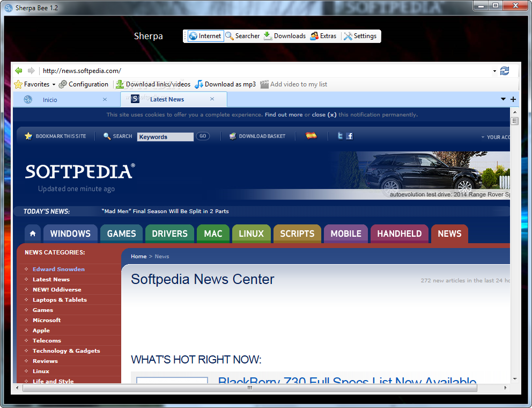Select the DRIVERS category tab
This screenshot has height=408, width=532.
169,234
